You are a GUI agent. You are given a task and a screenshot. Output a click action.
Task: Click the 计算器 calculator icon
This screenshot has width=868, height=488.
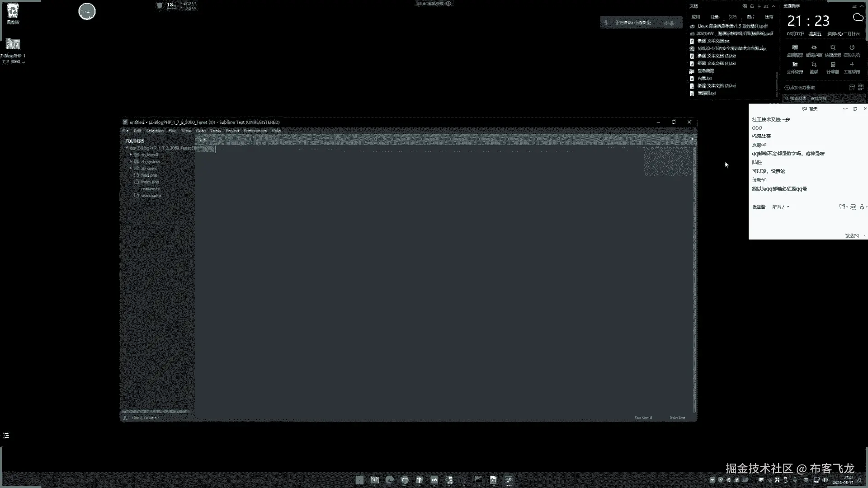[x=833, y=65]
